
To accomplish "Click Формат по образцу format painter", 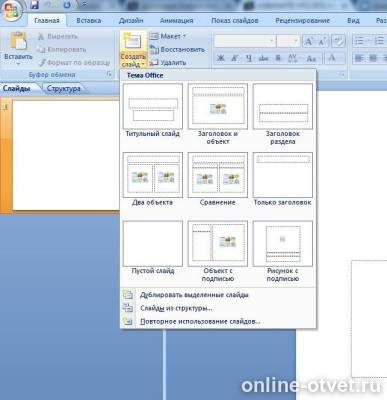I will pyautogui.click(x=74, y=62).
